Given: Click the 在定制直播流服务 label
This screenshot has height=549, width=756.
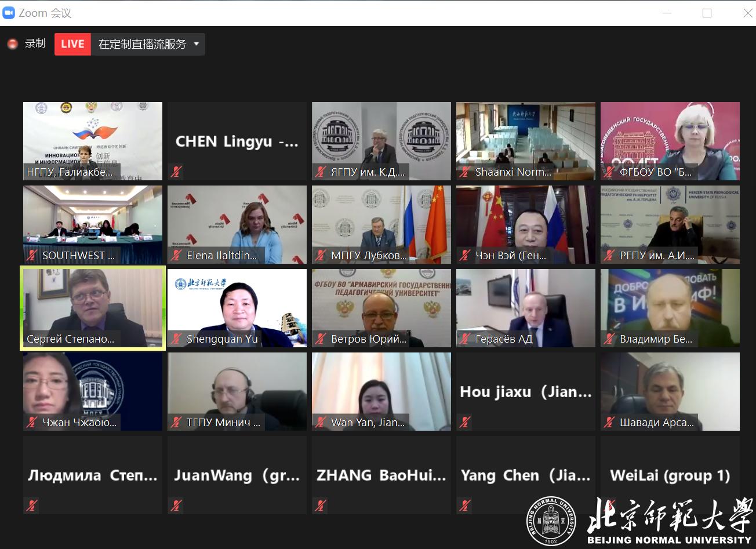Looking at the screenshot, I should pyautogui.click(x=142, y=44).
